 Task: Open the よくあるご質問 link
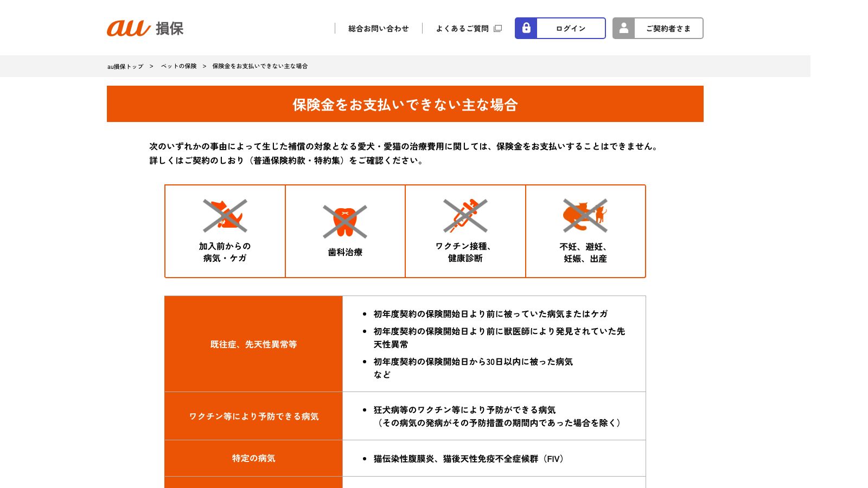coord(462,28)
